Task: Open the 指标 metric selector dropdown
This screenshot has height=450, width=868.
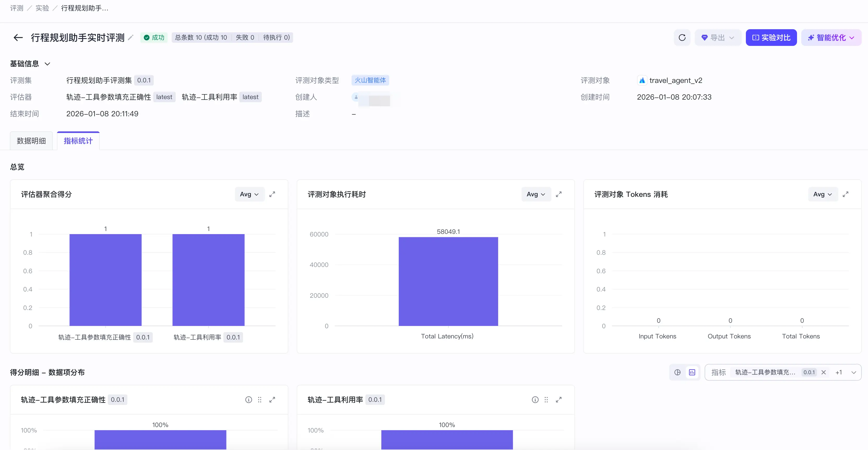Action: click(x=783, y=372)
